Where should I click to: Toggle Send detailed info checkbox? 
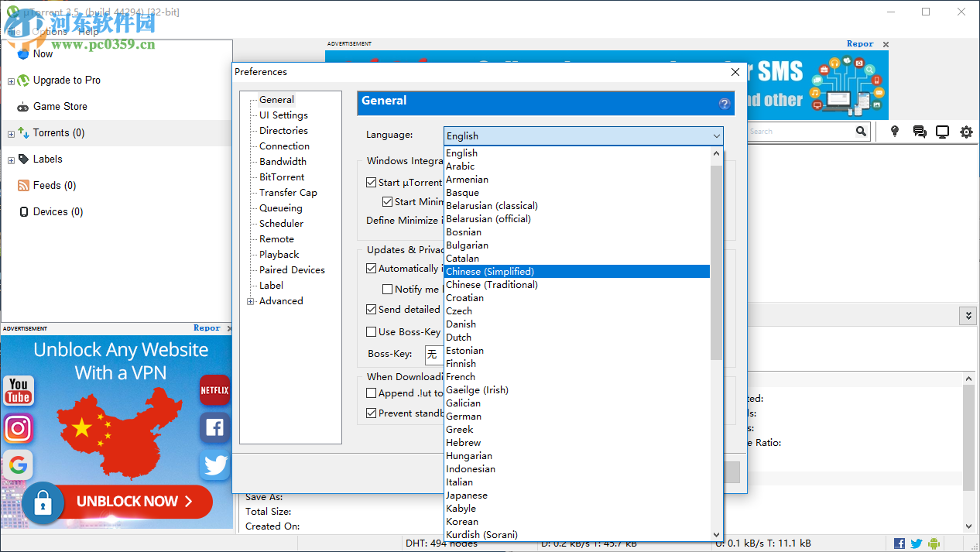pos(371,309)
